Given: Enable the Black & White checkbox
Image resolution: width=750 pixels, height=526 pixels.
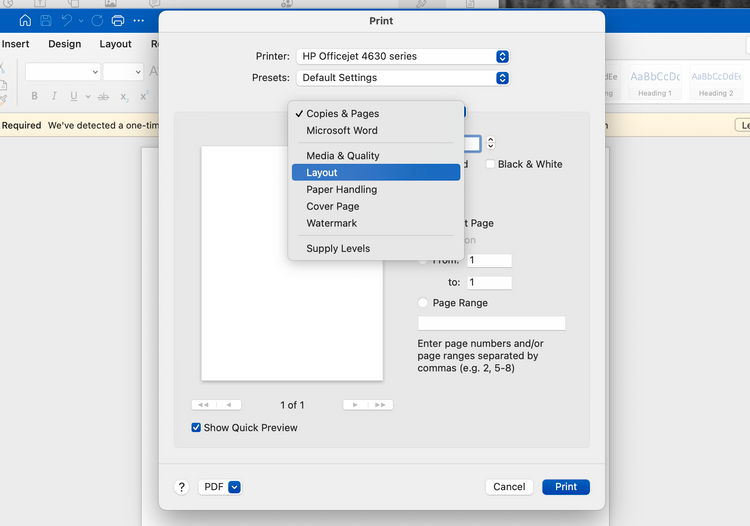Looking at the screenshot, I should 491,164.
